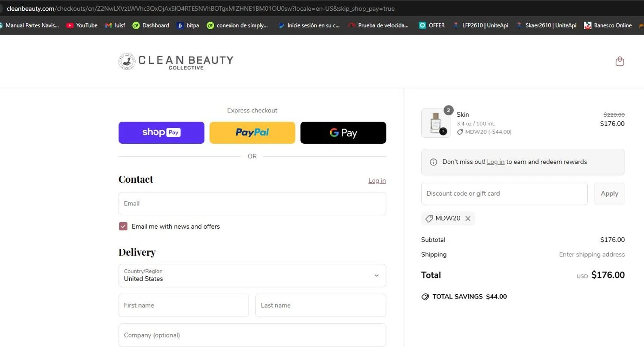Open the LFP2610 UniteApi bookmark
This screenshot has width=644, height=347.
tap(480, 25)
